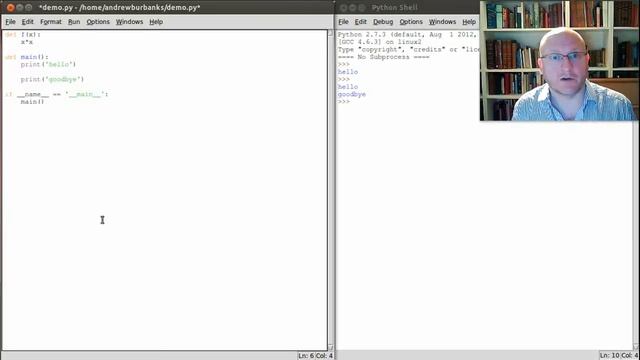Click the 'goodbye' output in Python Shell
640x360 pixels.
351,94
